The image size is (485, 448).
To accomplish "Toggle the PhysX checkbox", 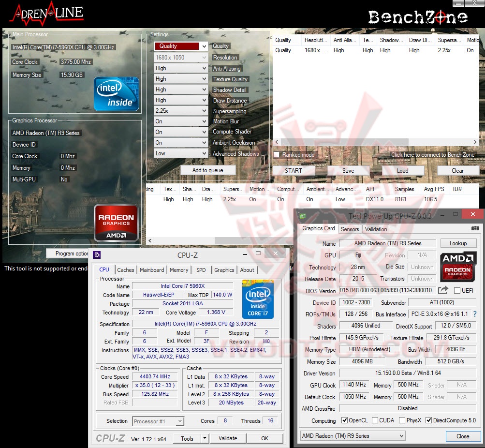I will 402,420.
